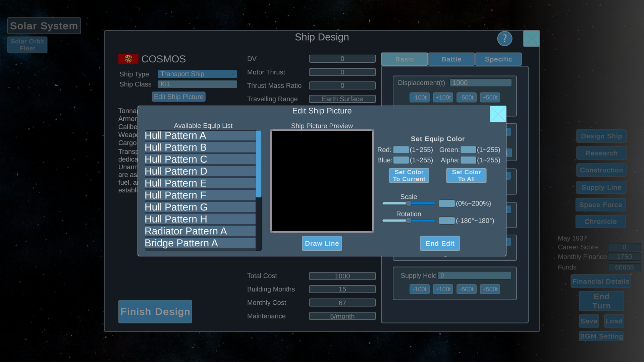Click End Edit to finish picture editing
644x362 pixels.
coord(440,243)
